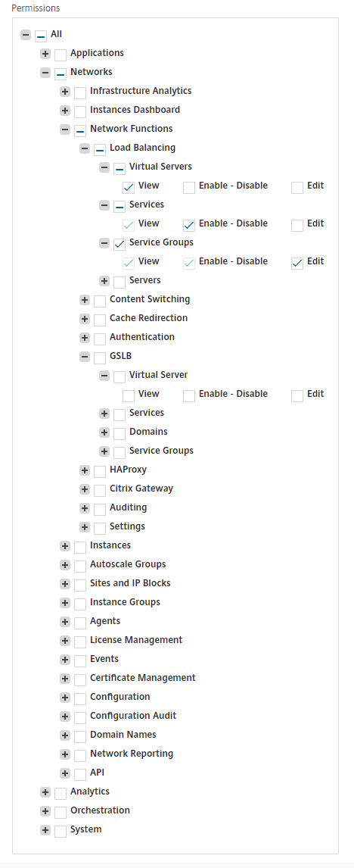Expand Instances node
Screen dimensions: 354x868
pyautogui.click(x=65, y=546)
